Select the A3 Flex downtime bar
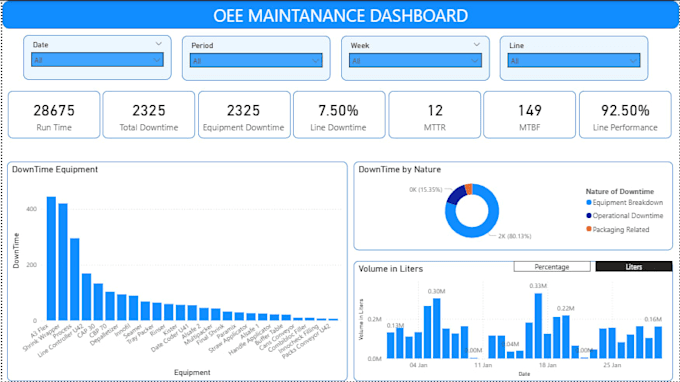 pyautogui.click(x=51, y=258)
